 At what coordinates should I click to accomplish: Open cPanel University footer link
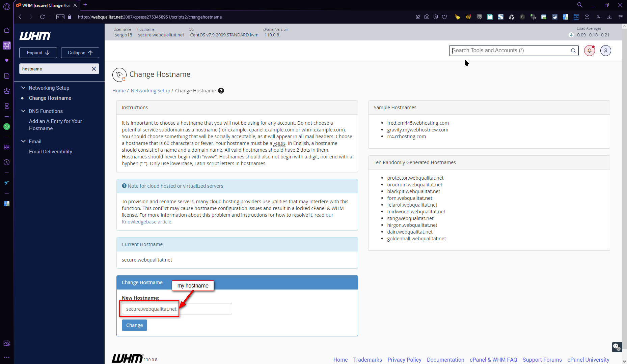point(588,360)
